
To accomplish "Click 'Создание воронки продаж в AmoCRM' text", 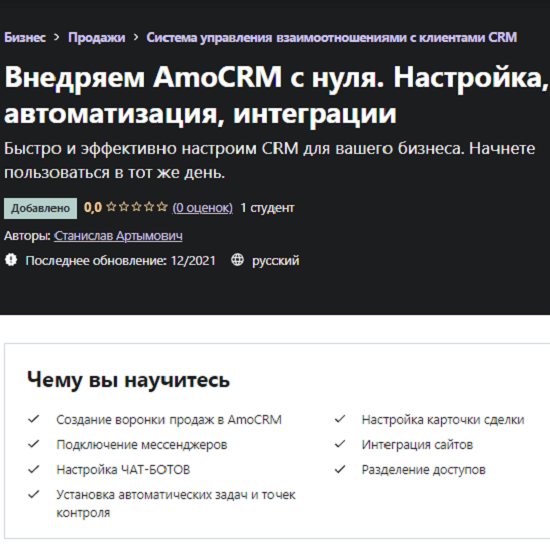I will [169, 420].
